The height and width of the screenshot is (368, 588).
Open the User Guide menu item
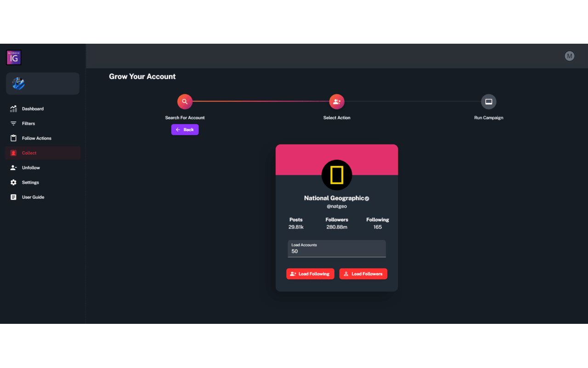pyautogui.click(x=43, y=197)
